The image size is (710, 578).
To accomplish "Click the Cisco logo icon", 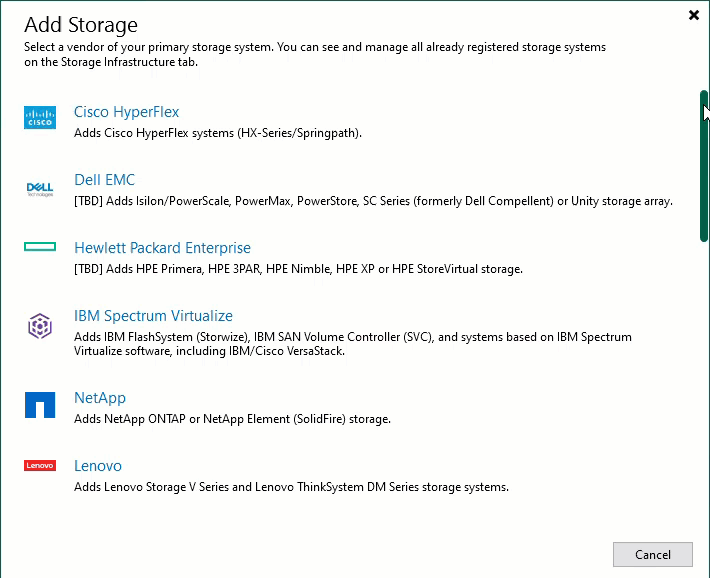I will 40,117.
